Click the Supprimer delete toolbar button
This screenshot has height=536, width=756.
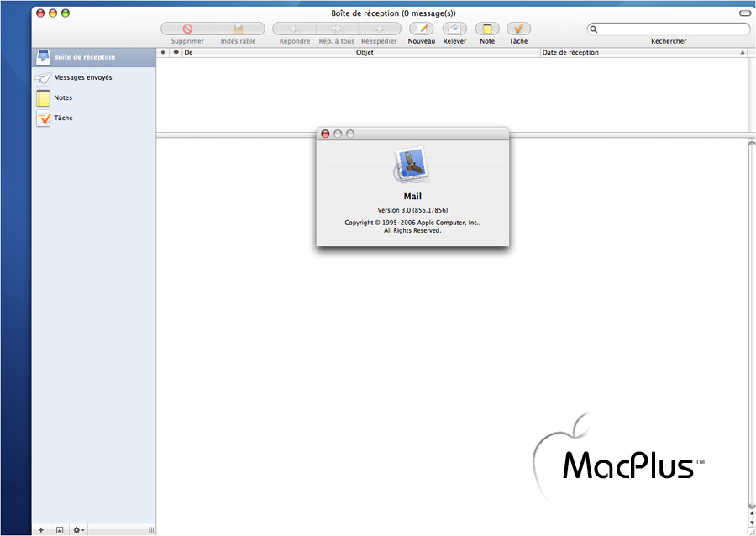(x=187, y=29)
